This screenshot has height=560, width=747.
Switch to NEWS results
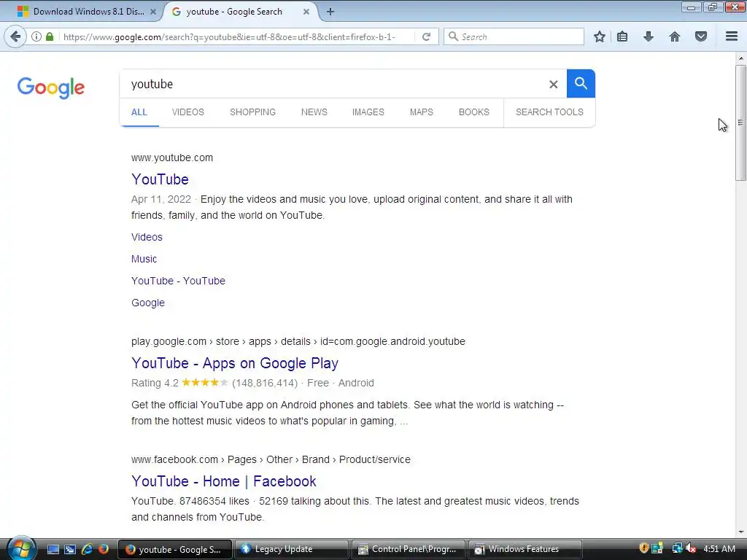pos(314,112)
